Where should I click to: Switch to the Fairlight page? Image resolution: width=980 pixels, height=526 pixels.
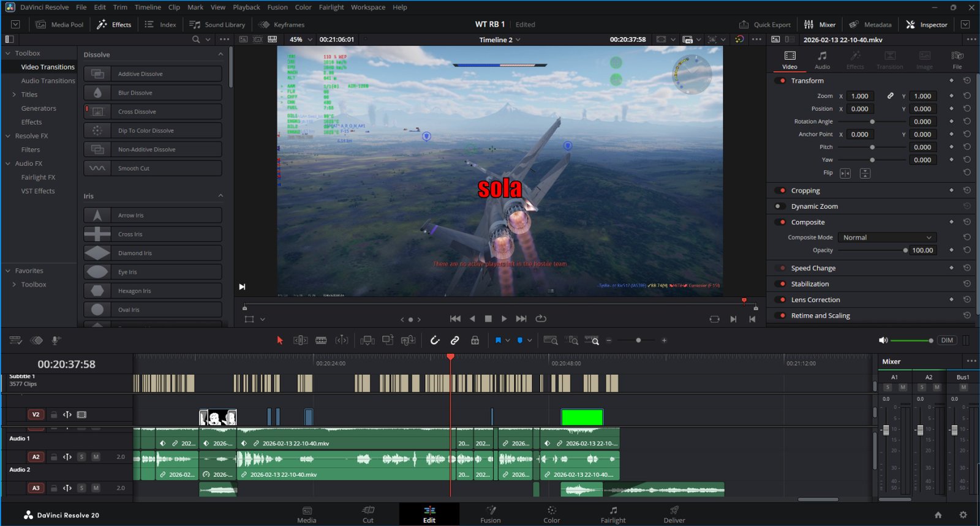click(x=613, y=514)
